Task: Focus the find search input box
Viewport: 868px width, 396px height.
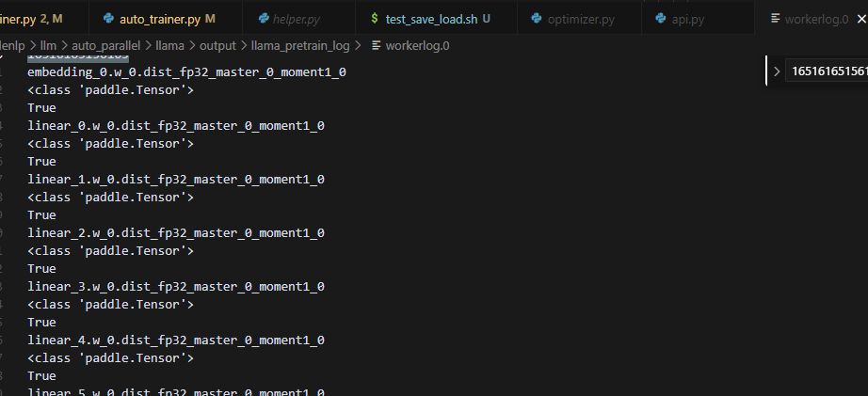Action: click(828, 71)
